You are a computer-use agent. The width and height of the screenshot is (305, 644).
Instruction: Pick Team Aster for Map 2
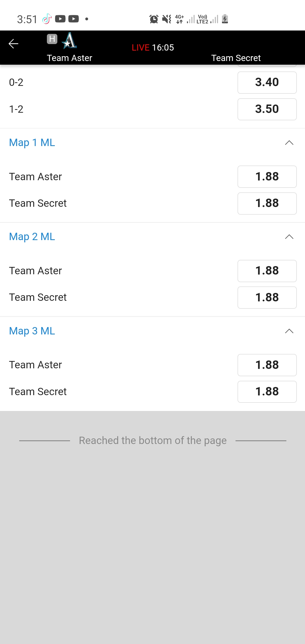pyautogui.click(x=267, y=271)
